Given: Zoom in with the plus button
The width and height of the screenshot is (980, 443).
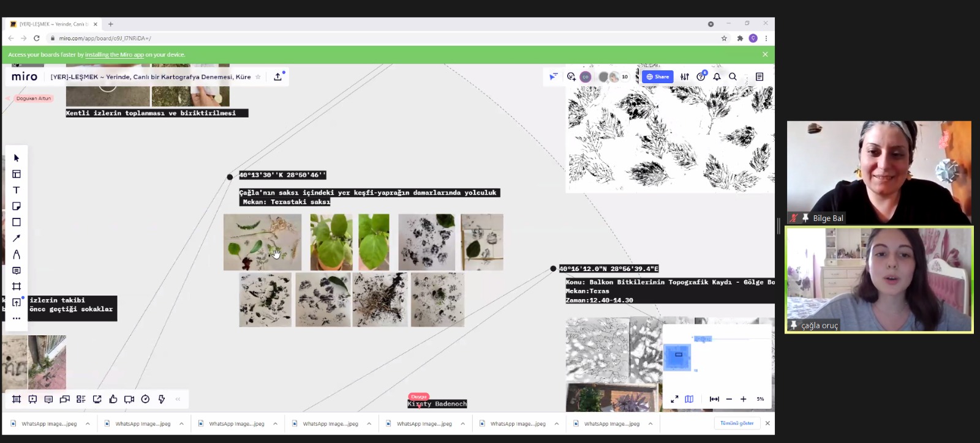Looking at the screenshot, I should [744, 399].
